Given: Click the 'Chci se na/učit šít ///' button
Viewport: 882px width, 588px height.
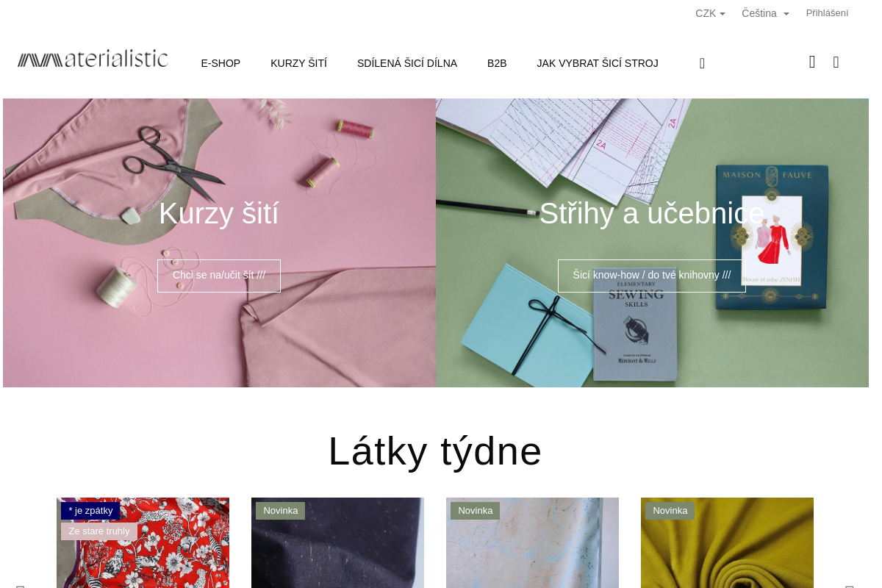Looking at the screenshot, I should [219, 276].
